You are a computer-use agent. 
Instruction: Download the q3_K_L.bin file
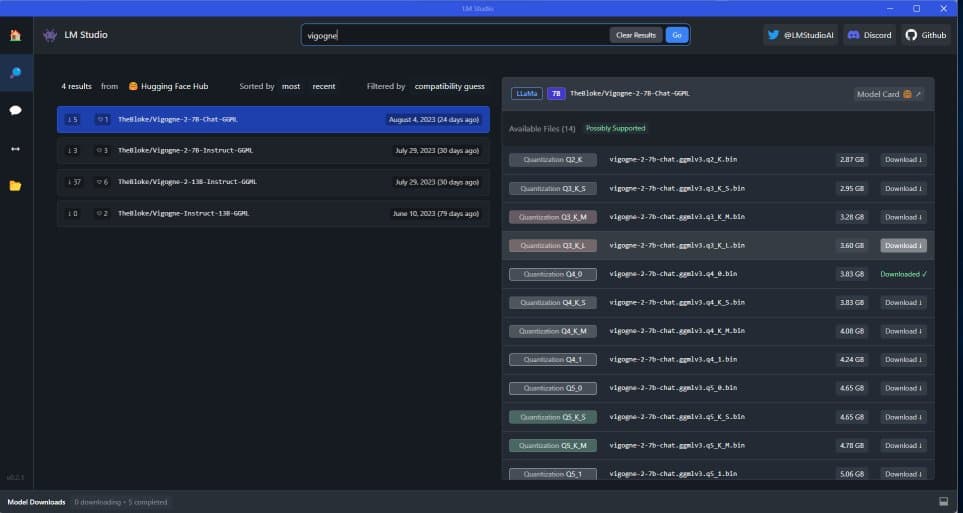[903, 246]
